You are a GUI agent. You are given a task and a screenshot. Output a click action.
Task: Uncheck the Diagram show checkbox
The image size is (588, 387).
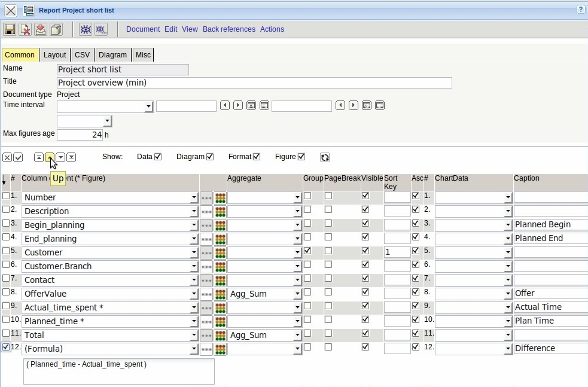point(210,157)
